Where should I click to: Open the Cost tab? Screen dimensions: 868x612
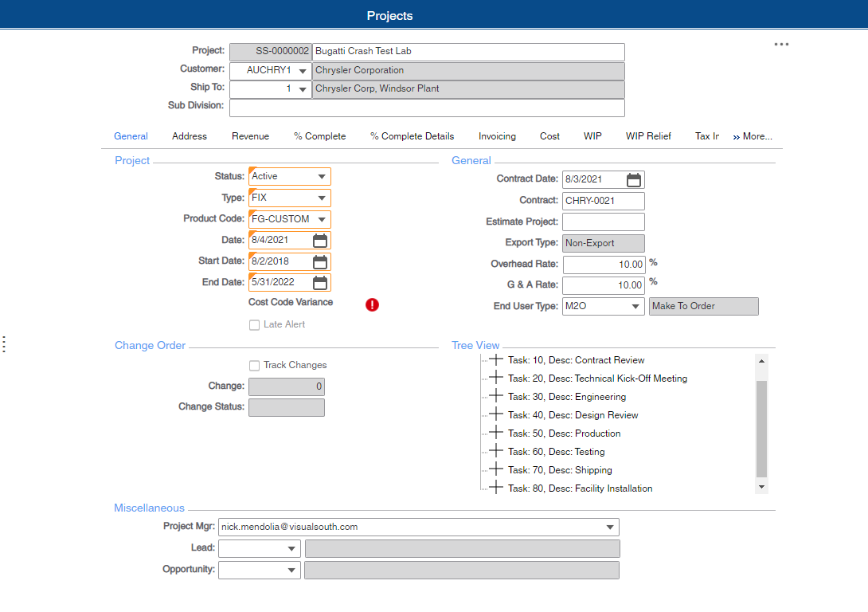point(549,135)
